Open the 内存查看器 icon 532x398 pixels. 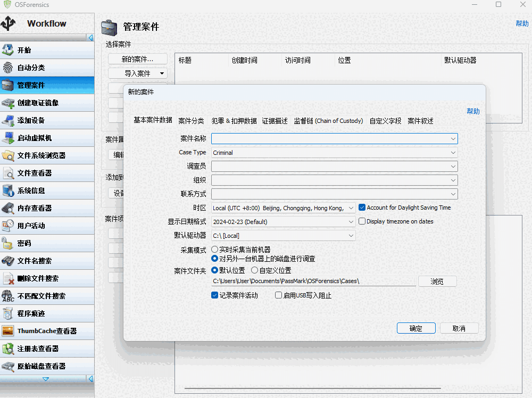tap(8, 208)
